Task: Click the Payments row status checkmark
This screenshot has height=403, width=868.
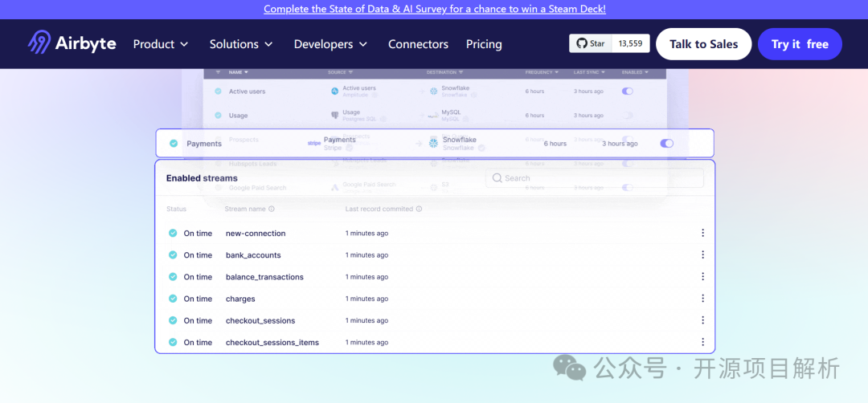Action: point(174,144)
